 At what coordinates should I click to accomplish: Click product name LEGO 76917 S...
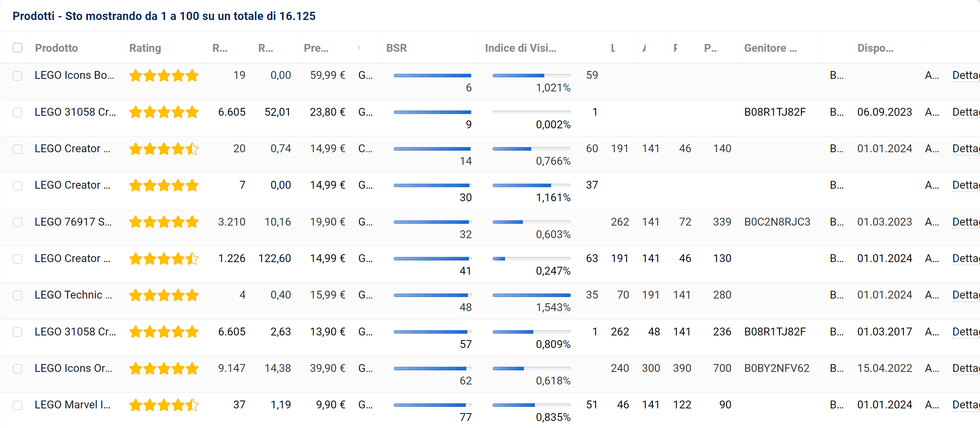pyautogui.click(x=73, y=222)
